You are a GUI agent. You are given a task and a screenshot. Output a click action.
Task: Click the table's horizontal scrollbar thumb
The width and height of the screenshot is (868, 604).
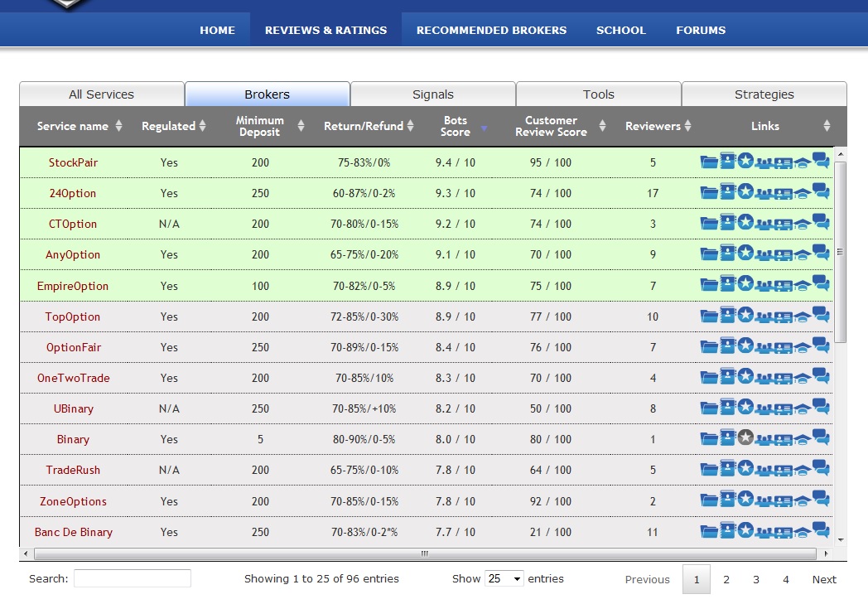tap(425, 553)
